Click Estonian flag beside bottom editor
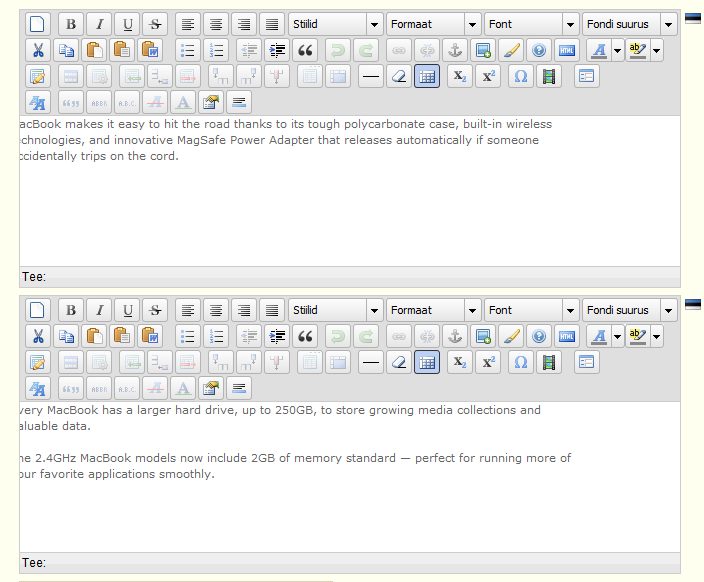 (x=693, y=304)
